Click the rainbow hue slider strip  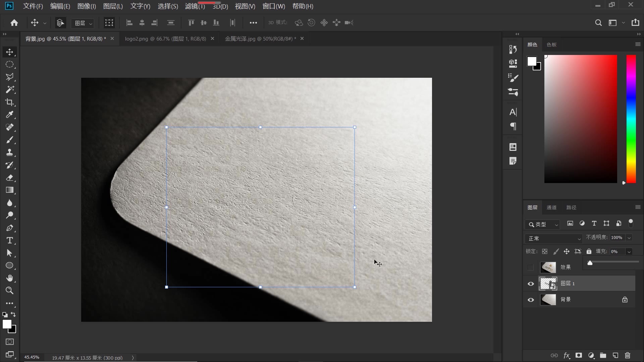pos(631,119)
